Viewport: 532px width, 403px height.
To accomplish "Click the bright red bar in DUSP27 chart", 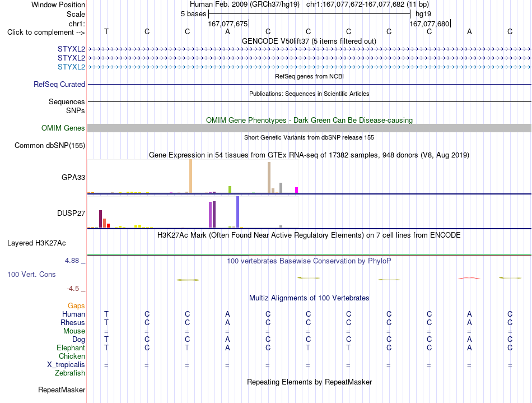I will [x=108, y=225].
